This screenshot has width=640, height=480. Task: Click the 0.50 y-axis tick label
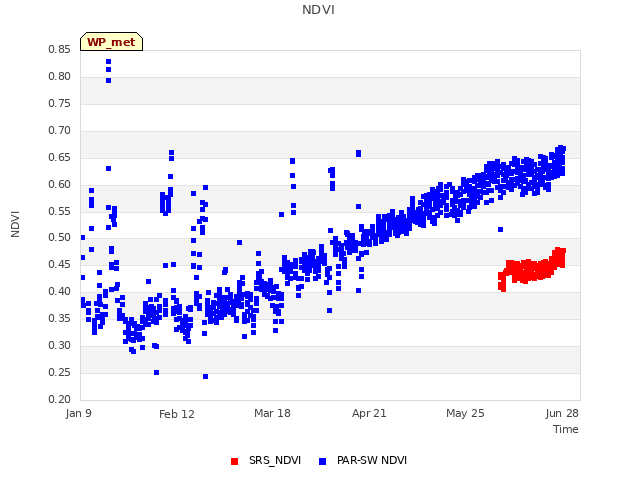60,237
